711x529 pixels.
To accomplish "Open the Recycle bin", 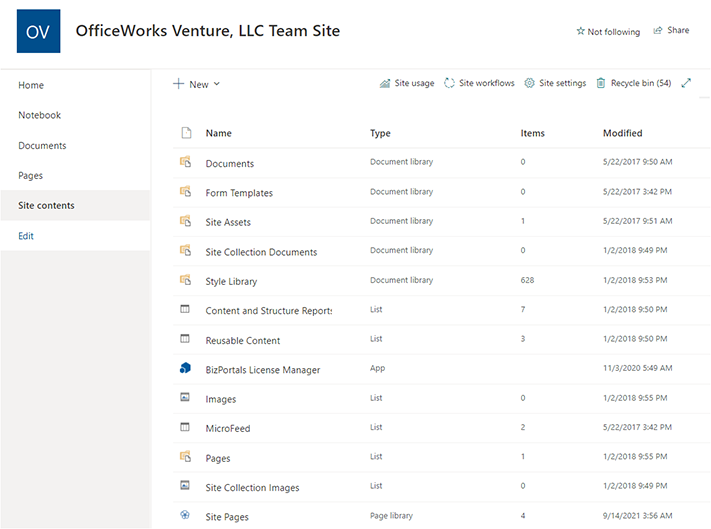I will point(634,83).
